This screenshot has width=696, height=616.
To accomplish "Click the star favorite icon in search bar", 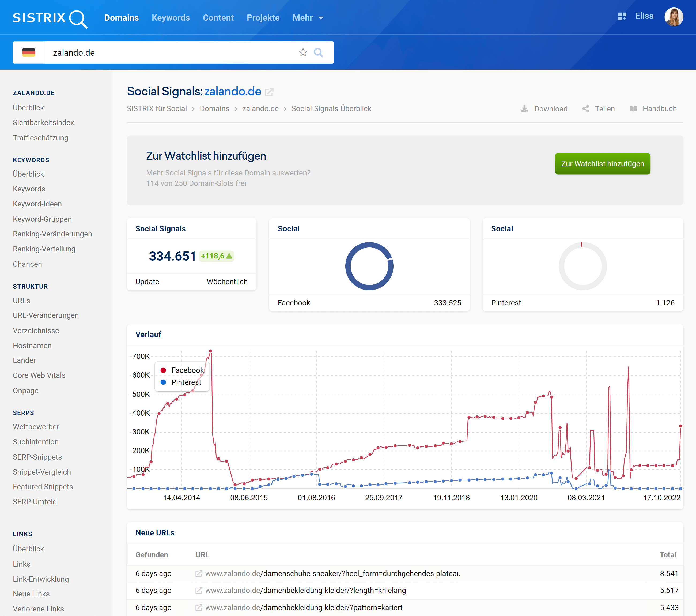I will click(303, 52).
